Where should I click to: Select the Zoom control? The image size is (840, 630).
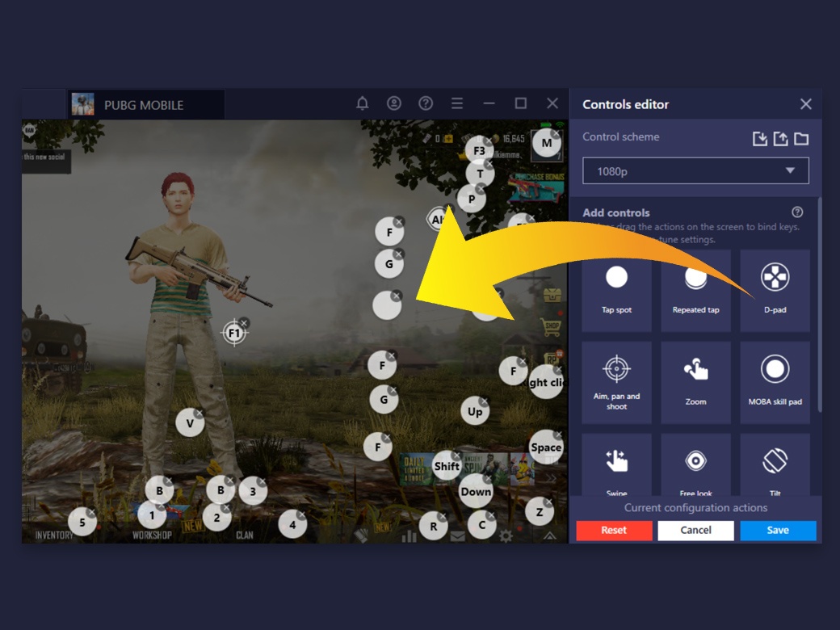695,383
